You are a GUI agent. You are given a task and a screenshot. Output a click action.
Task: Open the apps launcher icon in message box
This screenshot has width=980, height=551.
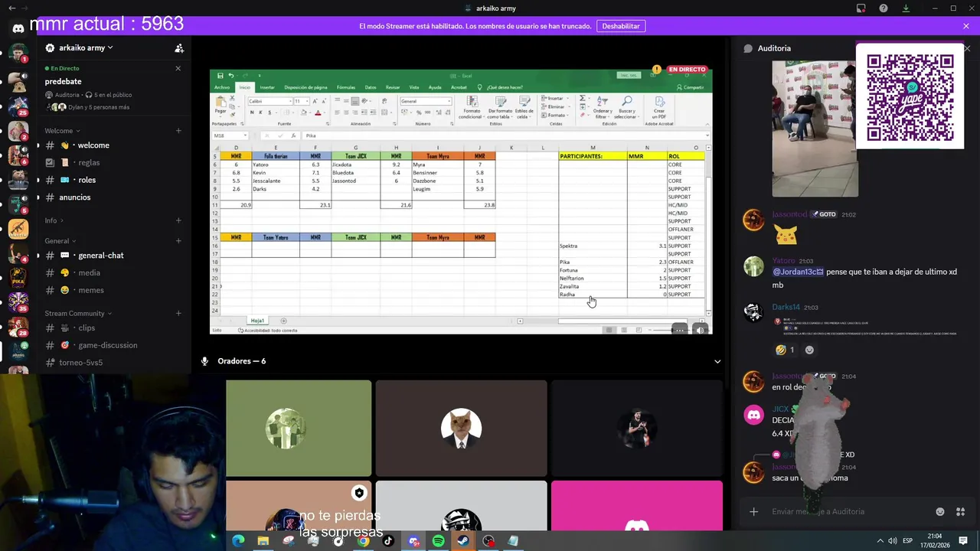point(961,511)
